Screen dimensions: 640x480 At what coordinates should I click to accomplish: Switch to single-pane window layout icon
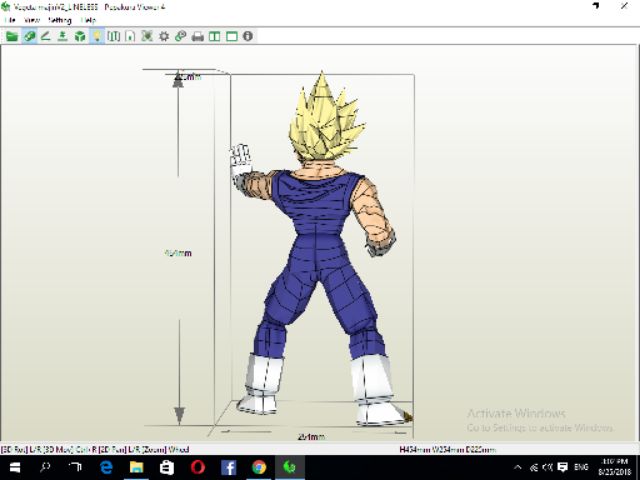[231, 37]
